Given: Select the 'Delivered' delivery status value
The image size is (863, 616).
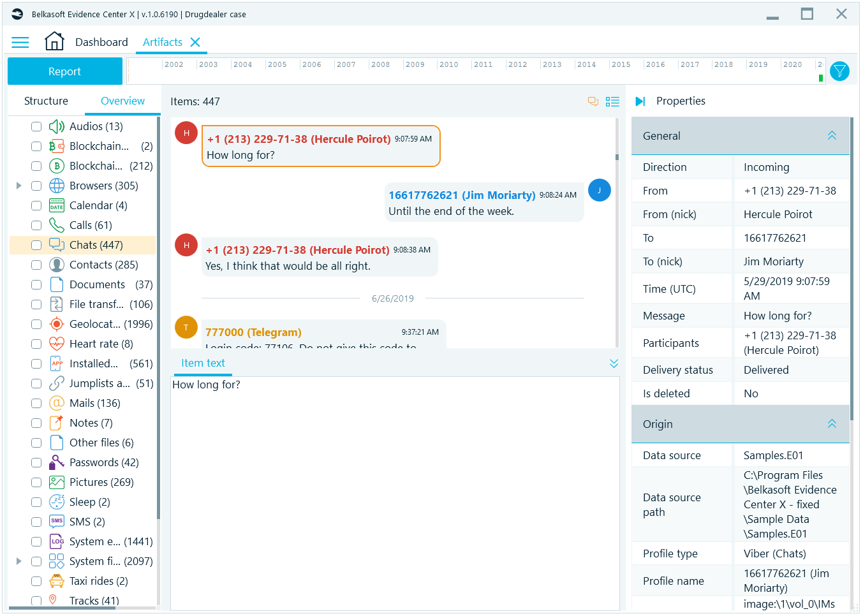Looking at the screenshot, I should (766, 370).
